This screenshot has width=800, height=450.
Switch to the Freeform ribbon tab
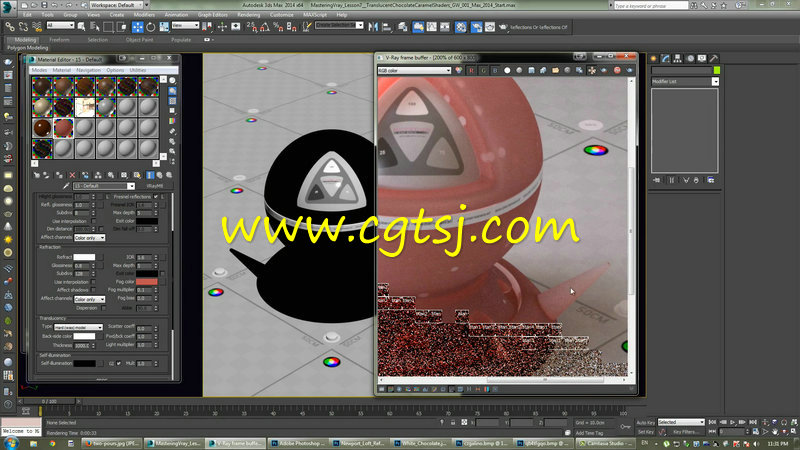click(59, 39)
